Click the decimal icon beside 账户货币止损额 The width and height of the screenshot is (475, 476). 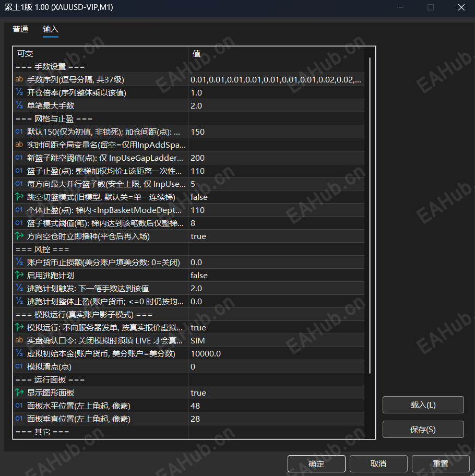(19, 263)
